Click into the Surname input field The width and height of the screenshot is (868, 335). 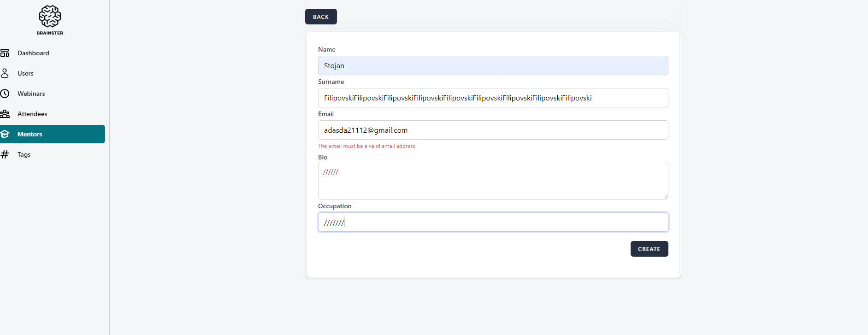493,98
